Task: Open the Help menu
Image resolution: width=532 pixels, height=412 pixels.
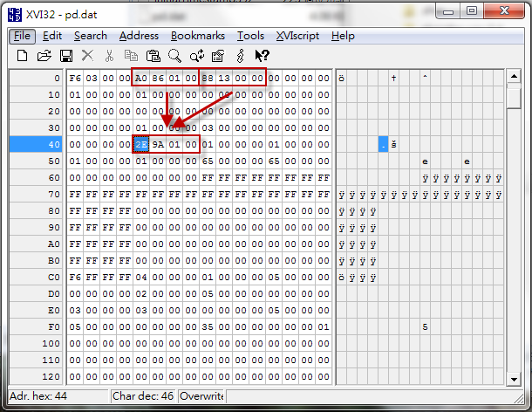Action: click(343, 36)
